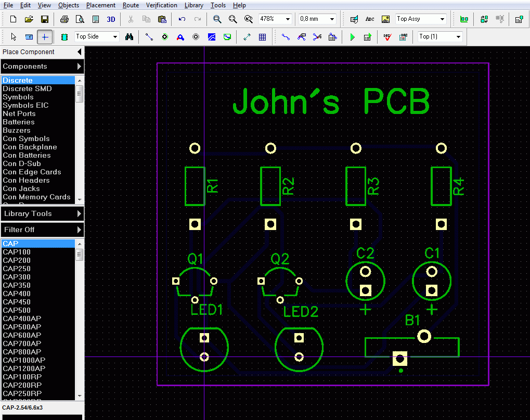
Task: Undo the last action
Action: point(182,19)
